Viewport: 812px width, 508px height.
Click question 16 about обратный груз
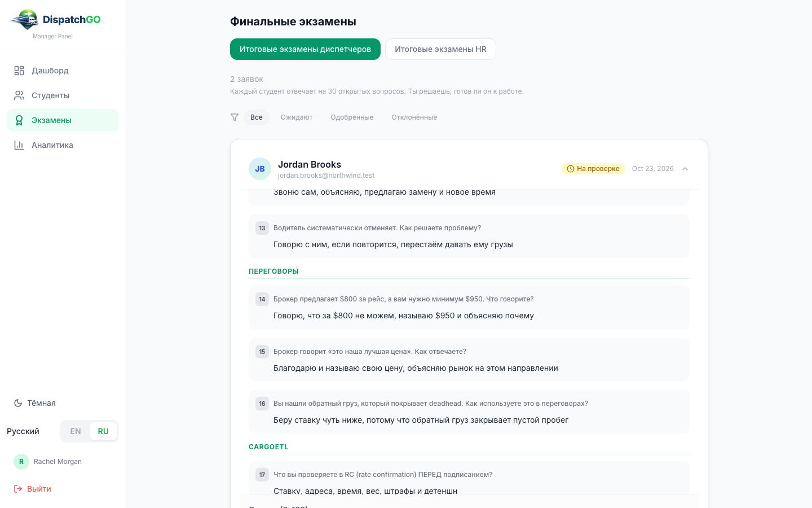[431, 404]
